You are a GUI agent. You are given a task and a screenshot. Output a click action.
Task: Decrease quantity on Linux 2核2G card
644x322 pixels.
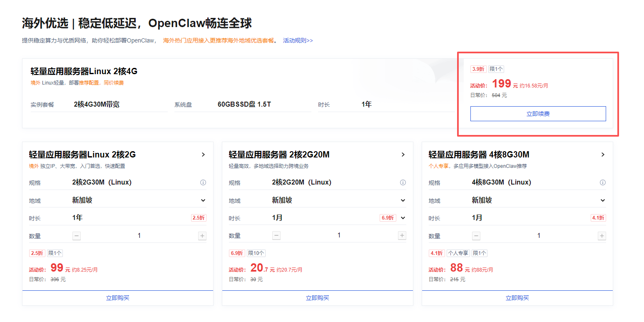point(77,236)
